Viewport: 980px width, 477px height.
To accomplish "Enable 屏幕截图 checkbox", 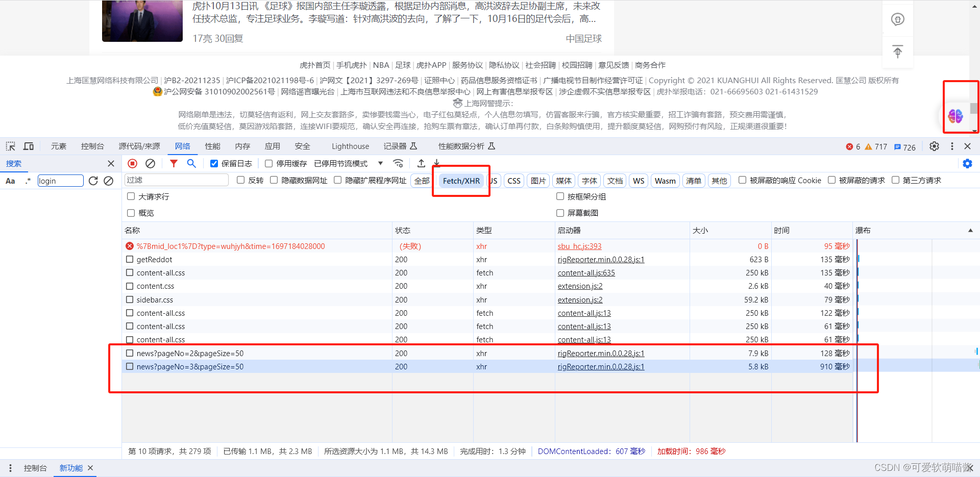I will click(x=560, y=213).
